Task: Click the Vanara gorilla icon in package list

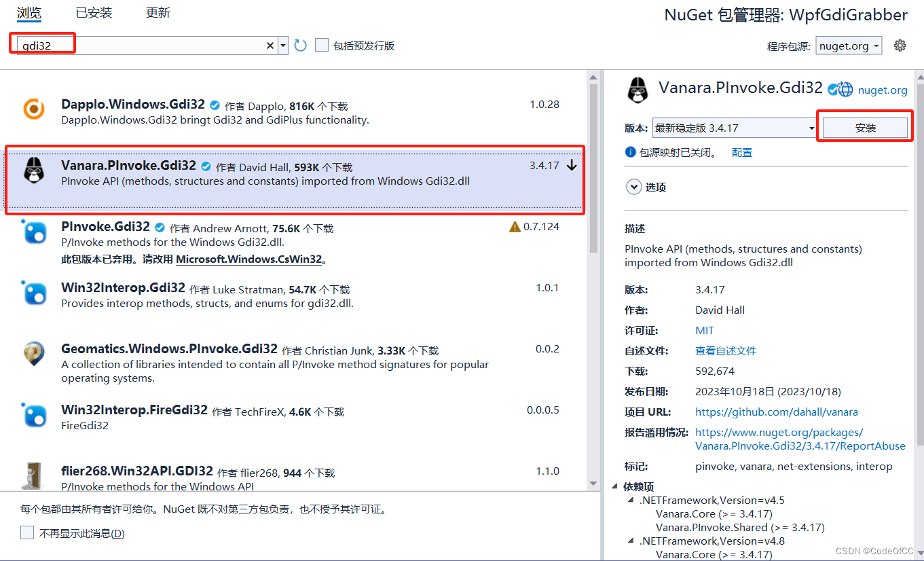Action: [34, 170]
